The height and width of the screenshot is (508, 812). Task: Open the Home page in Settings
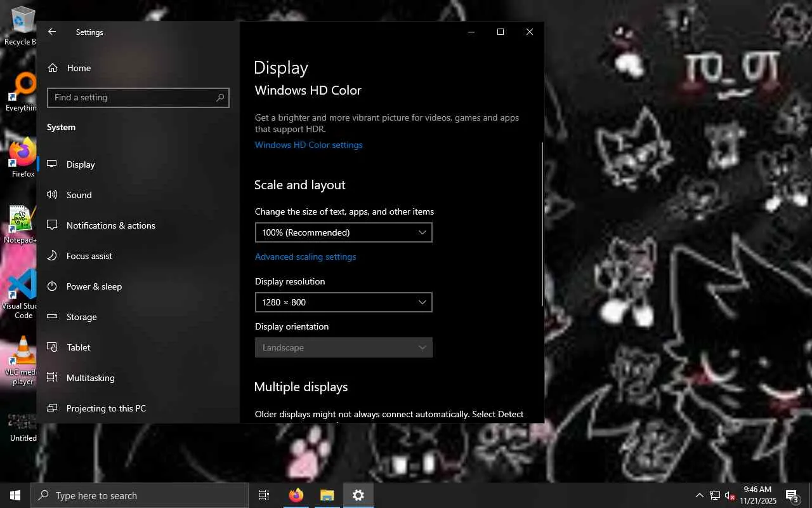coord(138,68)
